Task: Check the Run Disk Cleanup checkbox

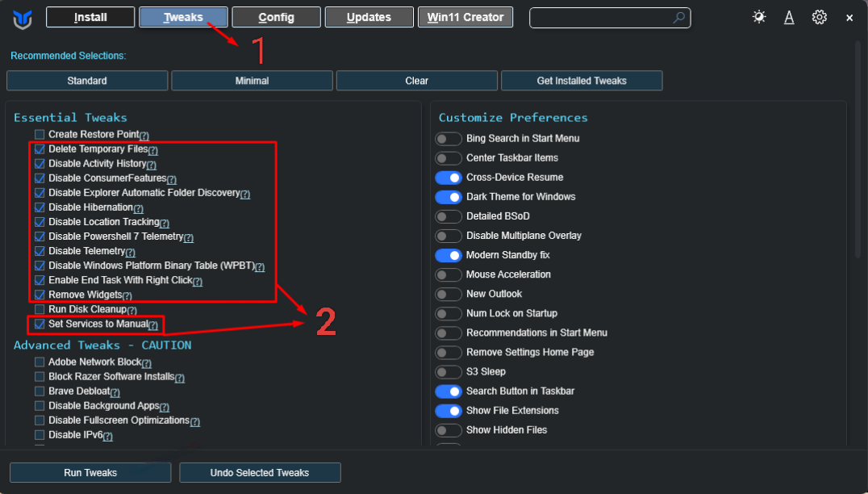Action: [40, 309]
